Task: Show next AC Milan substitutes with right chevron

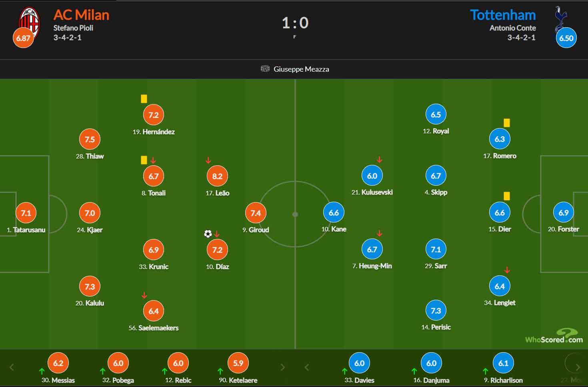Action: click(x=282, y=367)
